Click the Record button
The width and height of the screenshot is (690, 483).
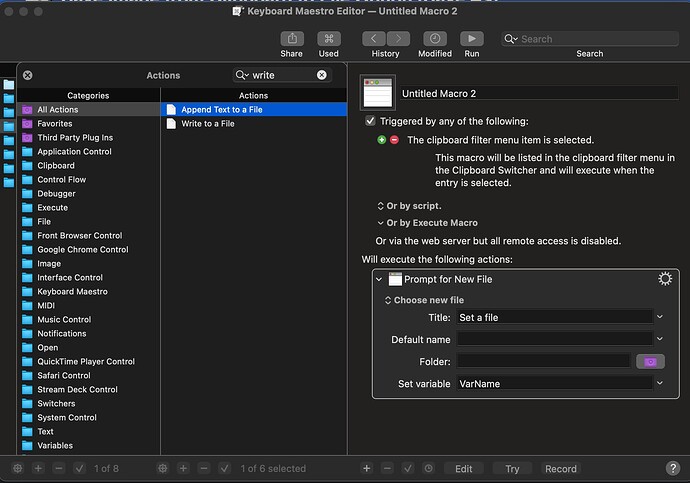point(561,468)
